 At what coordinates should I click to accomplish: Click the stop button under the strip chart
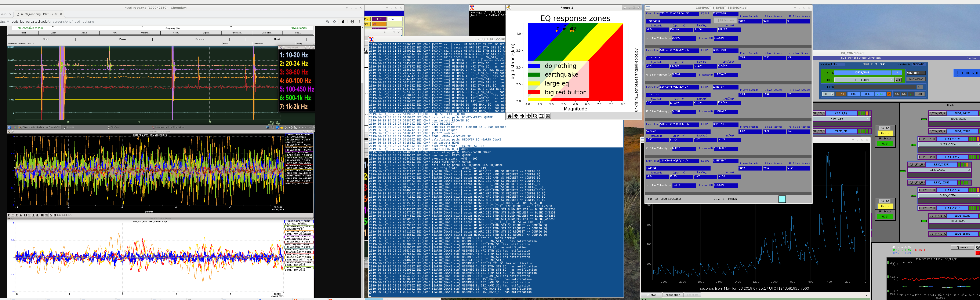pos(652,295)
